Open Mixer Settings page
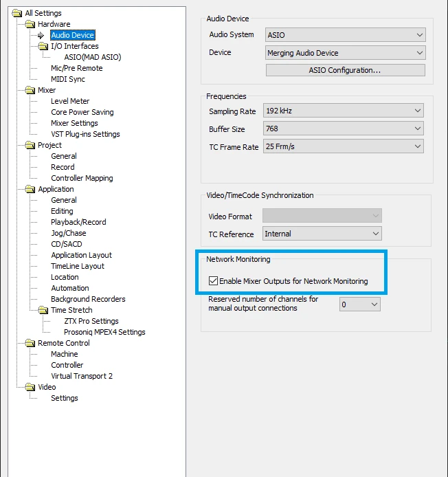The image size is (448, 477). pyautogui.click(x=74, y=123)
